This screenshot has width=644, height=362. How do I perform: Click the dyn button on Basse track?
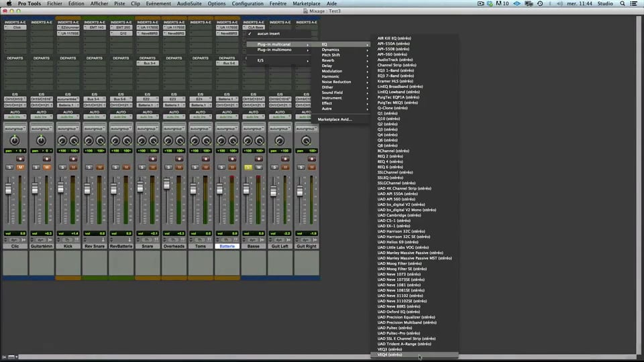(253, 240)
